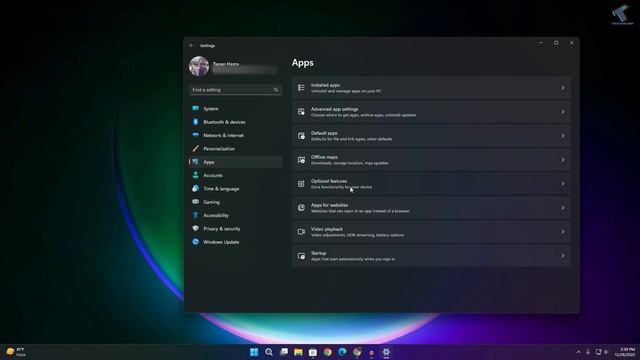The height and width of the screenshot is (360, 640).
Task: Open the taskbar clock and date
Action: 626,352
